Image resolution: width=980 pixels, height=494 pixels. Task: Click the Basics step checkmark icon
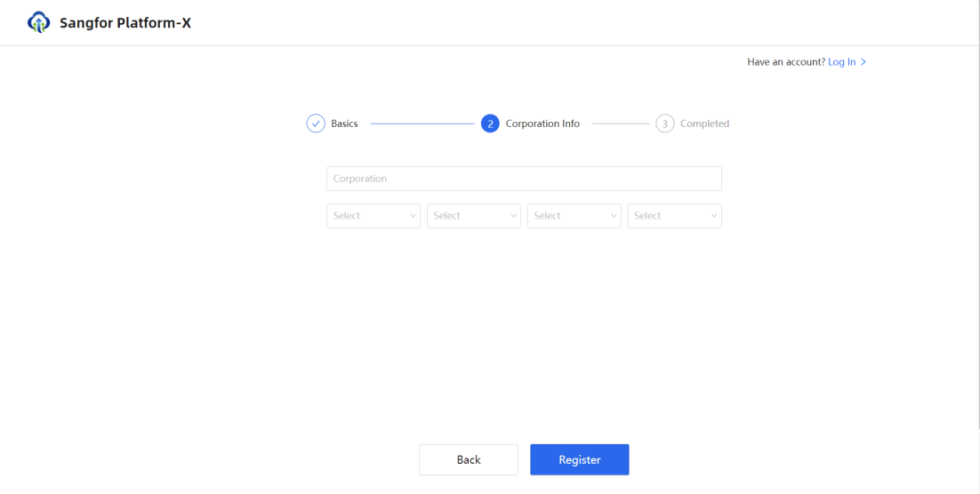[316, 123]
